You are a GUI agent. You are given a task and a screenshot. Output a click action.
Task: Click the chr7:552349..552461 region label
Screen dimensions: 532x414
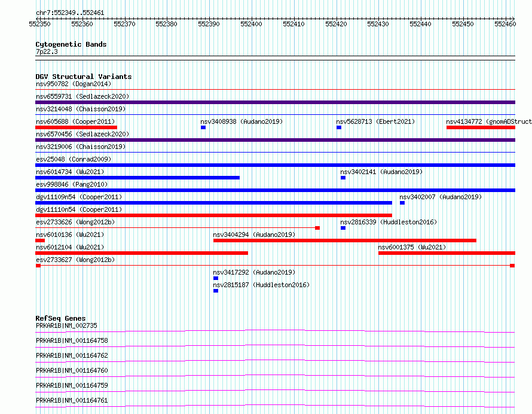pyautogui.click(x=70, y=13)
